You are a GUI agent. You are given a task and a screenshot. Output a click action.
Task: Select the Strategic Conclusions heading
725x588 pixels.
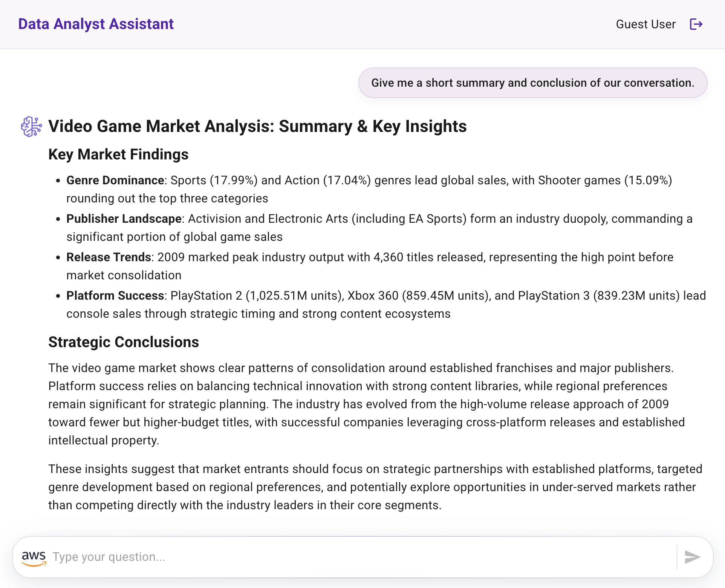124,342
